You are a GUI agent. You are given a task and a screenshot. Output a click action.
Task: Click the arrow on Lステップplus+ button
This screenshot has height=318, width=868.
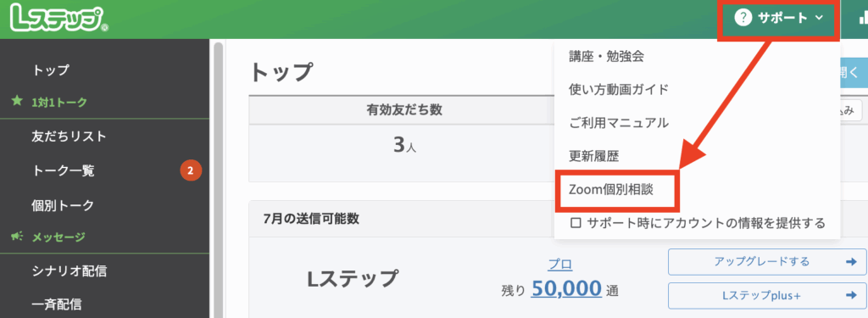[x=851, y=296]
